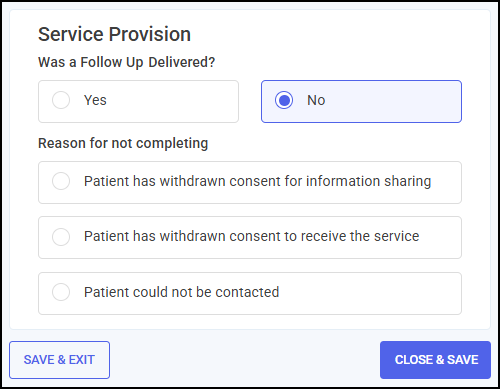This screenshot has height=389, width=500.
Task: Click the 'Was a Follow Up Delivered?' question label
Action: pyautogui.click(x=126, y=62)
